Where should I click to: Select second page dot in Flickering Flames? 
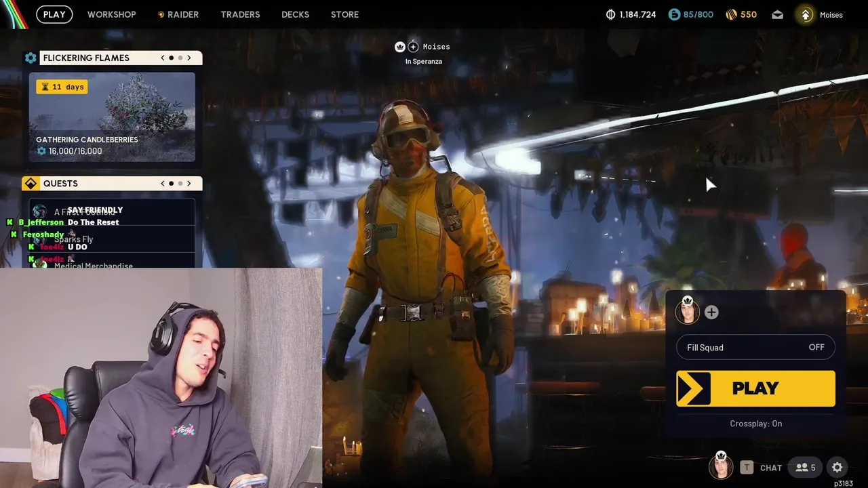[180, 58]
